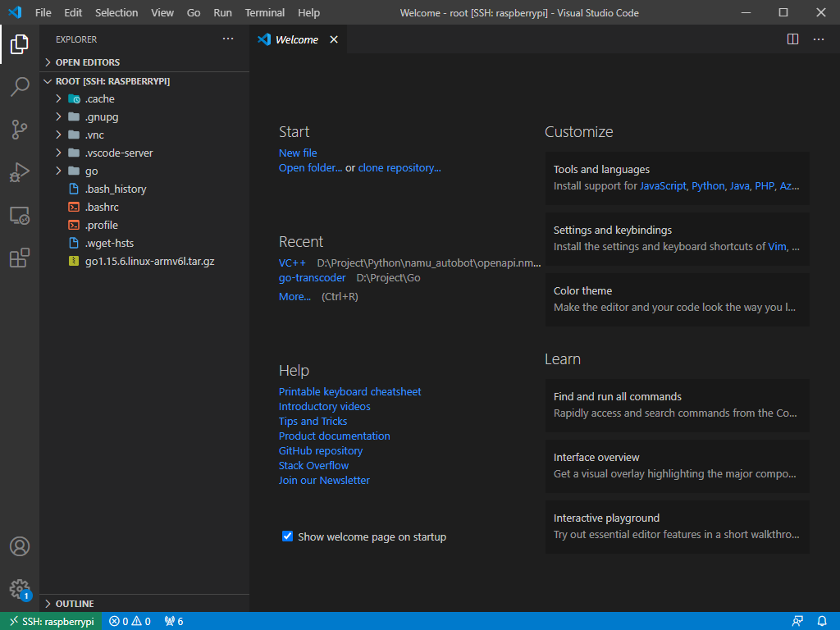Open the Color theme card

tap(677, 299)
